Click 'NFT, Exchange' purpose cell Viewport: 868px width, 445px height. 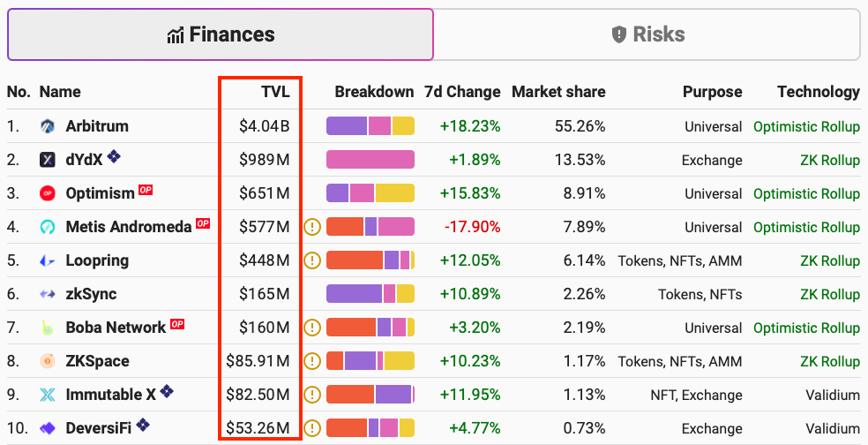coord(696,395)
